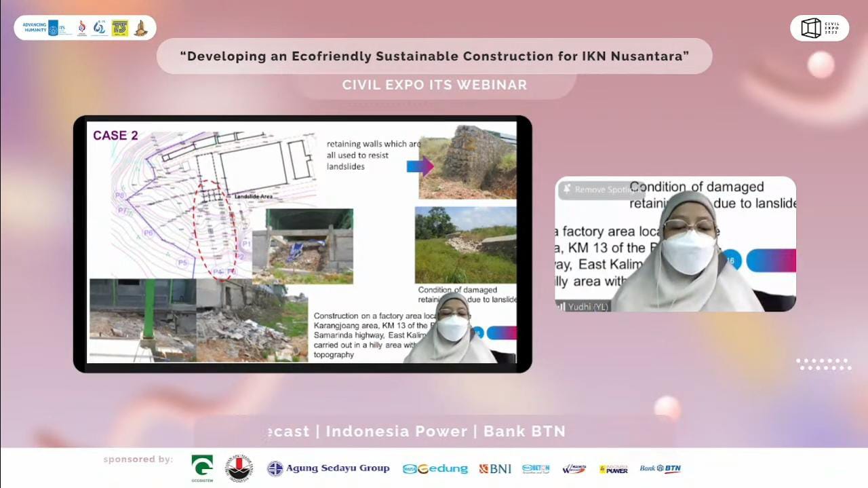
Task: Click the CIVIL EXPO ITS WEBINAR subtitle
Action: (x=434, y=85)
